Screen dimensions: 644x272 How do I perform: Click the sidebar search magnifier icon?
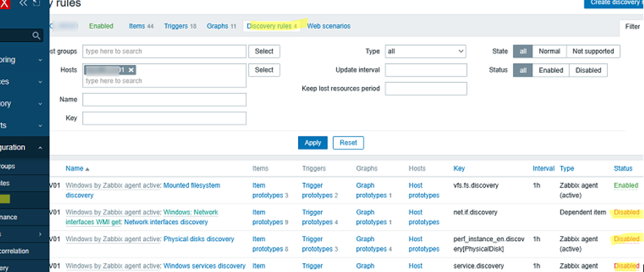(x=36, y=36)
